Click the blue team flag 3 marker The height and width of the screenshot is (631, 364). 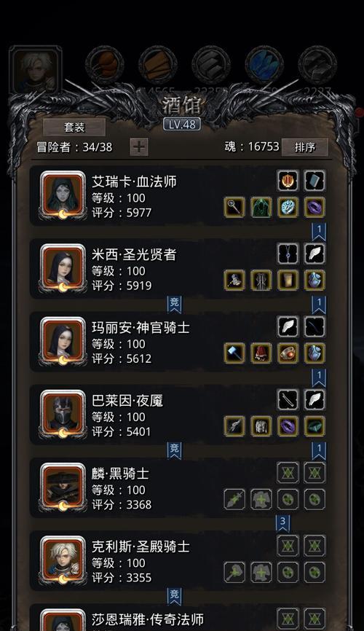282,522
